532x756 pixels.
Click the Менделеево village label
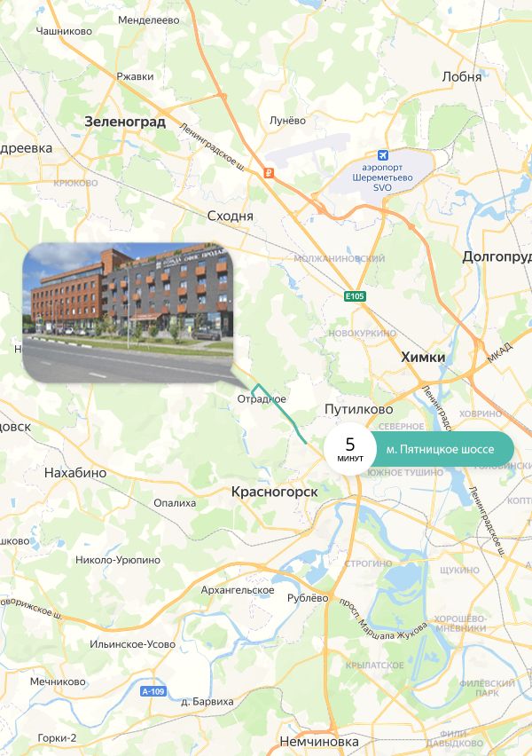point(148,20)
